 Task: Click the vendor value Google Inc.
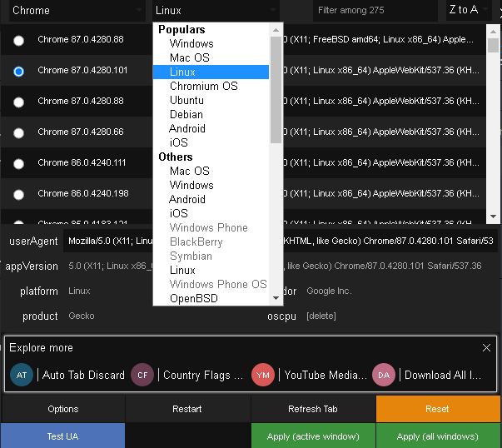tap(329, 291)
